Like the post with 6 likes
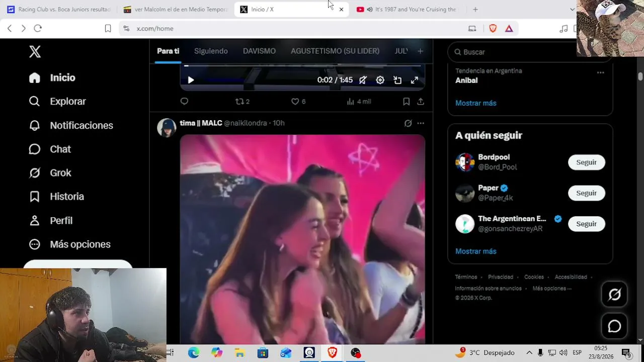 coord(298,102)
